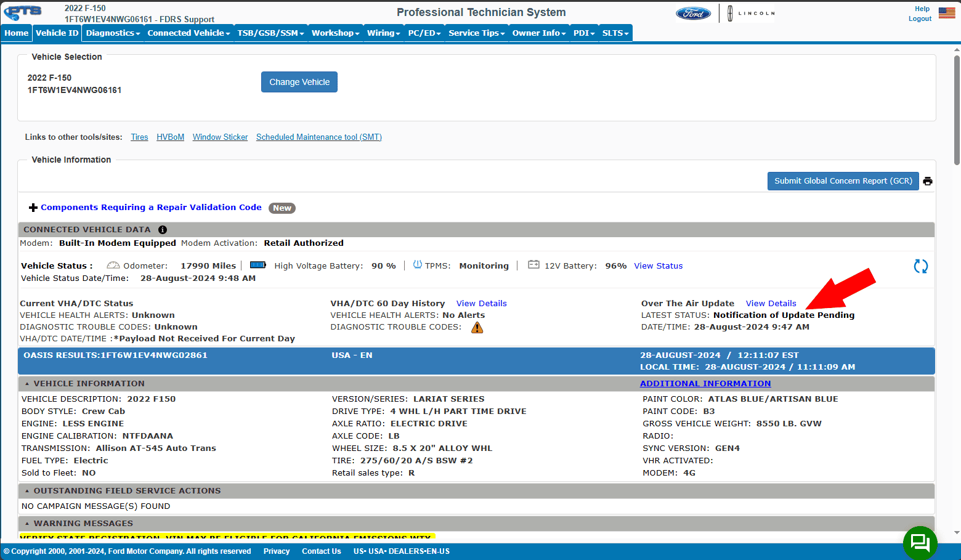Open the Owner Info dropdown menu

pyautogui.click(x=539, y=33)
